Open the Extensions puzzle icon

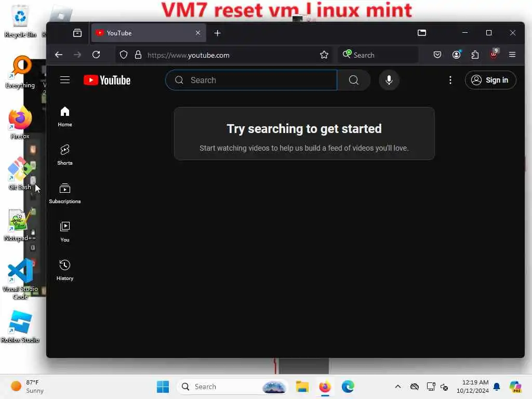pyautogui.click(x=475, y=55)
